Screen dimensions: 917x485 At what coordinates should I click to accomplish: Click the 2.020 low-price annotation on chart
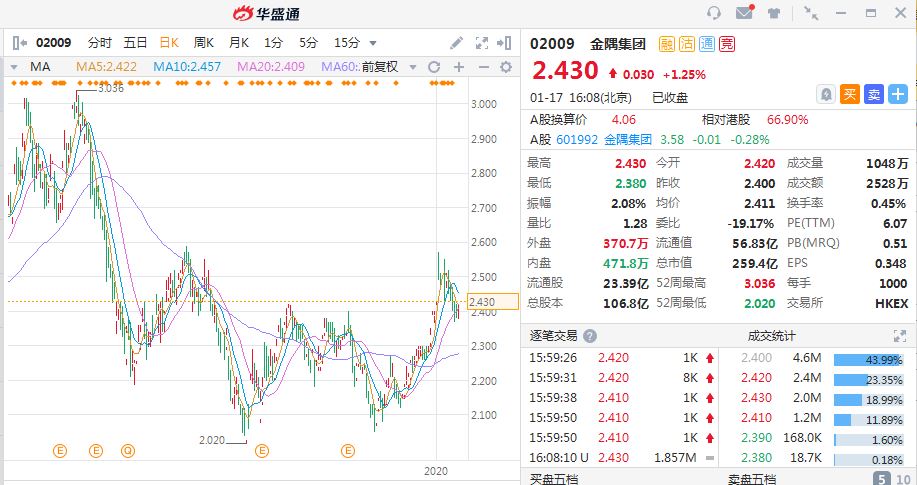tap(212, 440)
